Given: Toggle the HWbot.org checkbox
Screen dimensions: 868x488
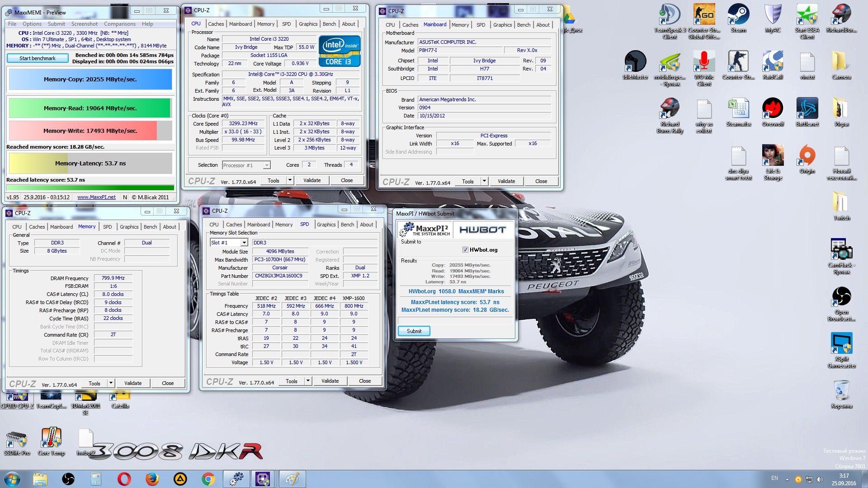Looking at the screenshot, I should point(465,250).
